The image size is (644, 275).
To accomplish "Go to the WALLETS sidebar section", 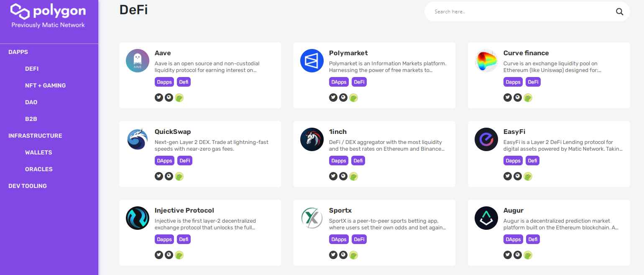I will (38, 152).
